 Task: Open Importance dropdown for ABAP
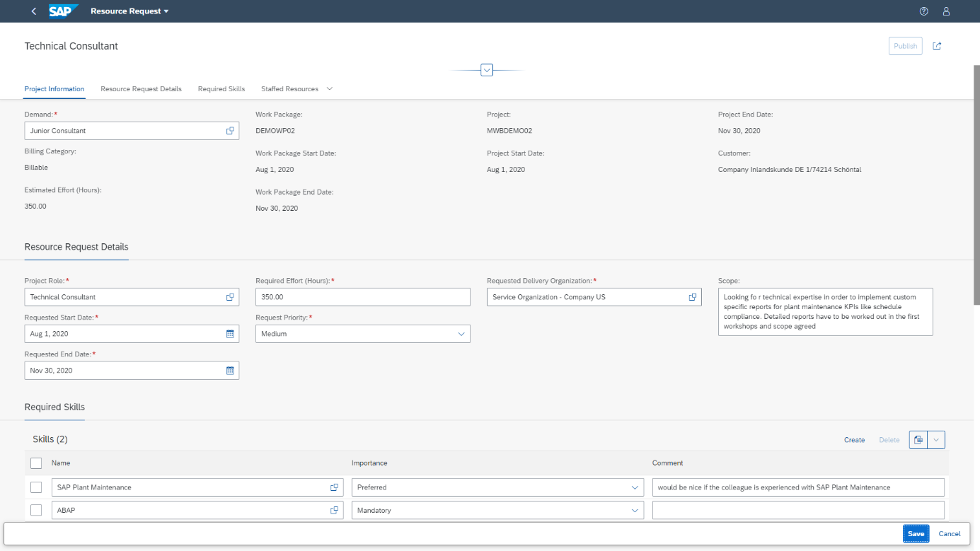point(635,510)
